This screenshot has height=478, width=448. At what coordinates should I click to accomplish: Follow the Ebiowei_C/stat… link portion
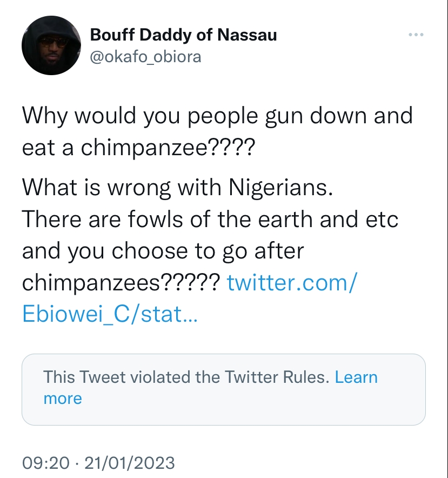110,314
